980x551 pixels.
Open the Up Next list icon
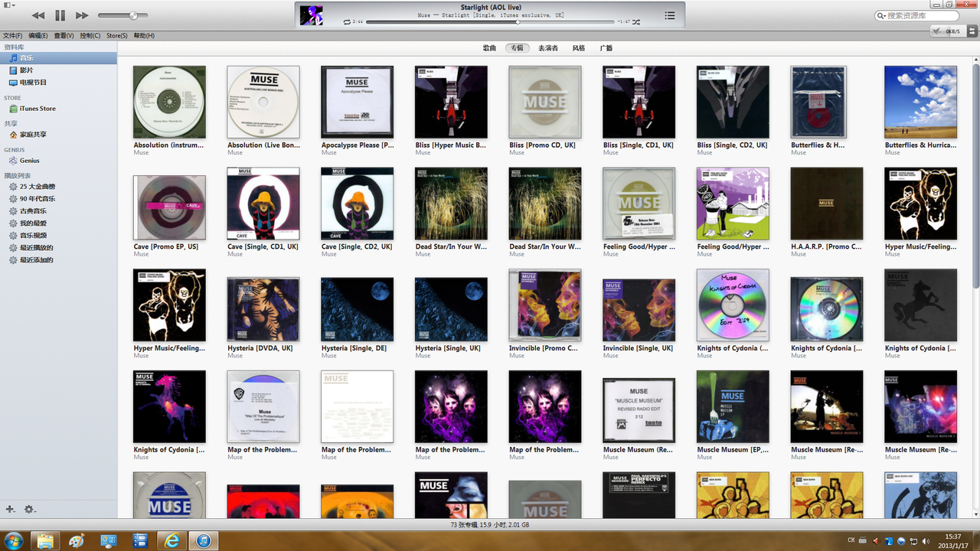(x=670, y=15)
